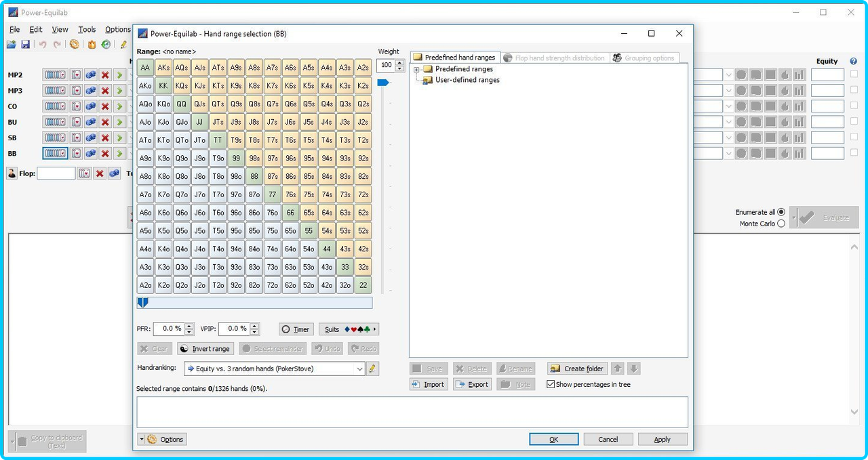Clear the flop with its red X

click(x=100, y=173)
